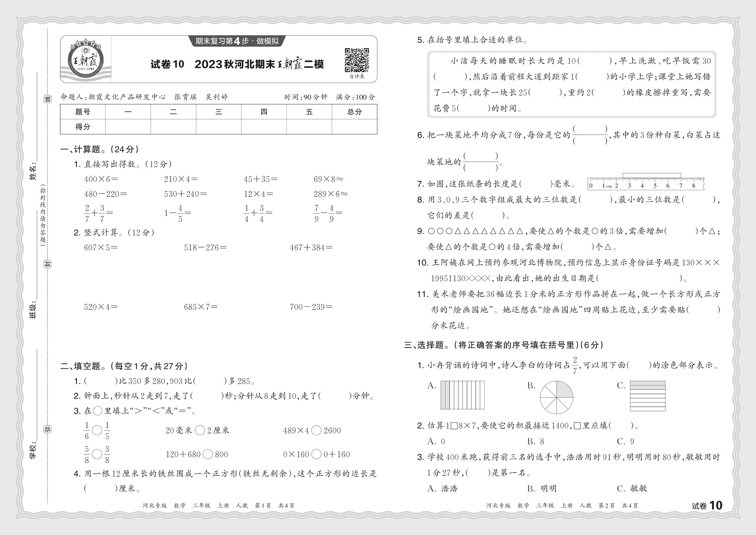Click the circle between 0×160 and 0+160

pyautogui.click(x=316, y=454)
